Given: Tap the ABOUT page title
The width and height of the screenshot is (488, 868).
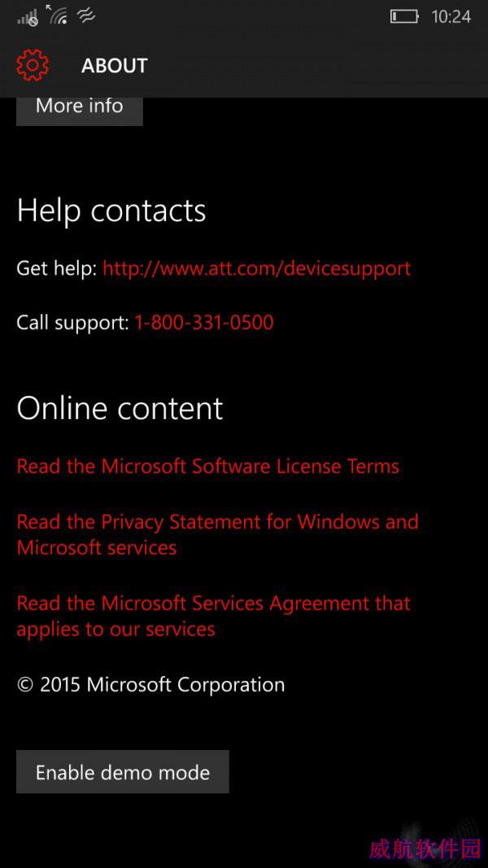Looking at the screenshot, I should 115,66.
